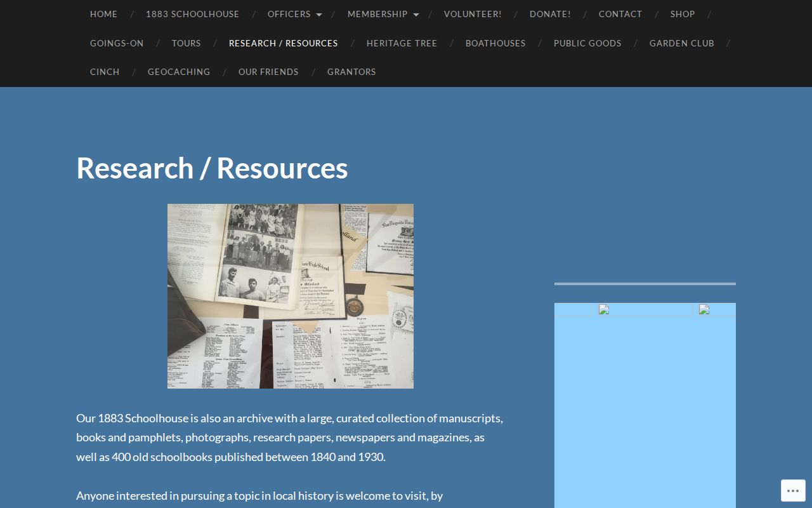This screenshot has width=812, height=508.
Task: Open the Donate! page
Action: [550, 14]
